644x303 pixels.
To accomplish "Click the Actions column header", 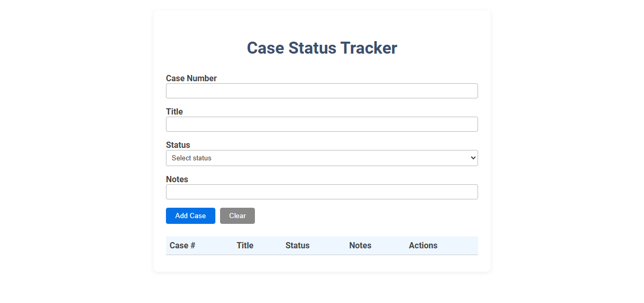I will point(423,245).
